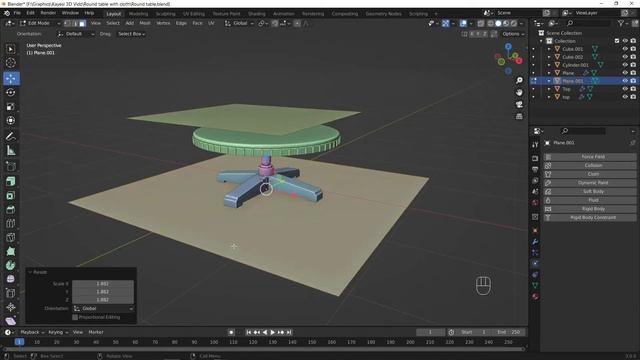640x360 pixels.
Task: Switch to the Shading workspace tab
Action: pyautogui.click(x=257, y=13)
